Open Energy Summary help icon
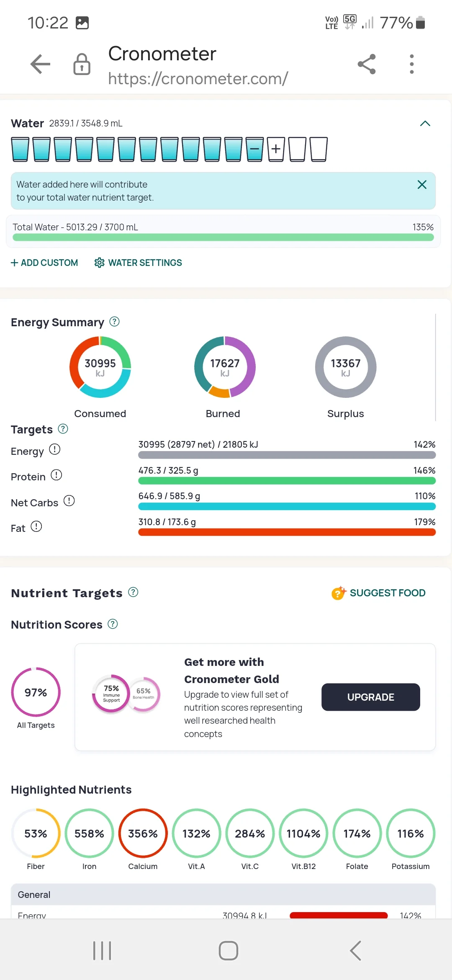 114,322
